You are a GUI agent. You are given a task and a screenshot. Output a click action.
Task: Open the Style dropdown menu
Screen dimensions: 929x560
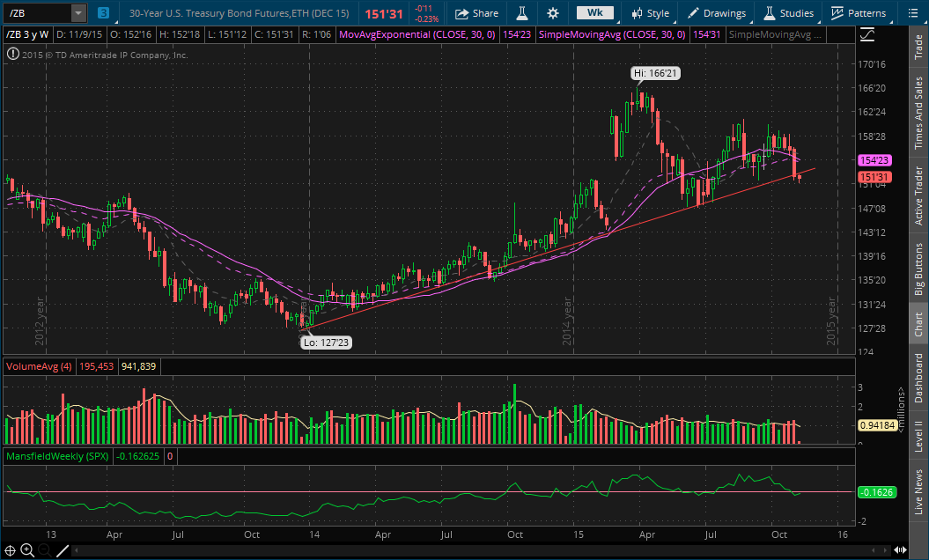pos(650,13)
